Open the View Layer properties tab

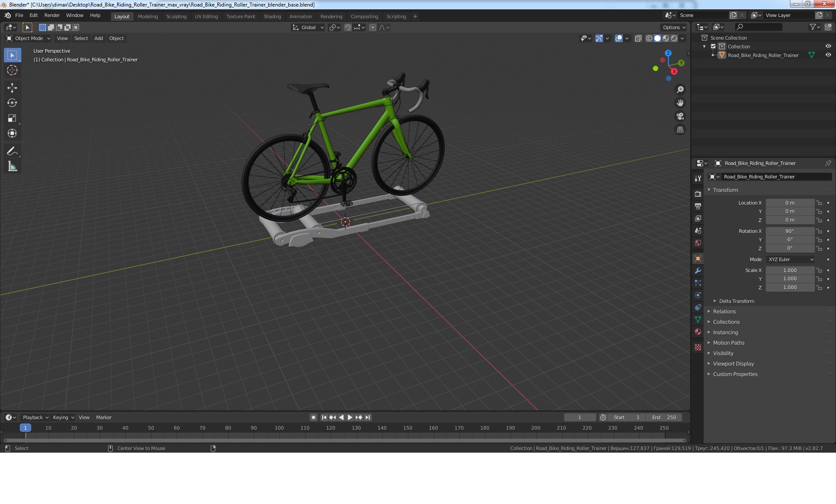click(698, 218)
